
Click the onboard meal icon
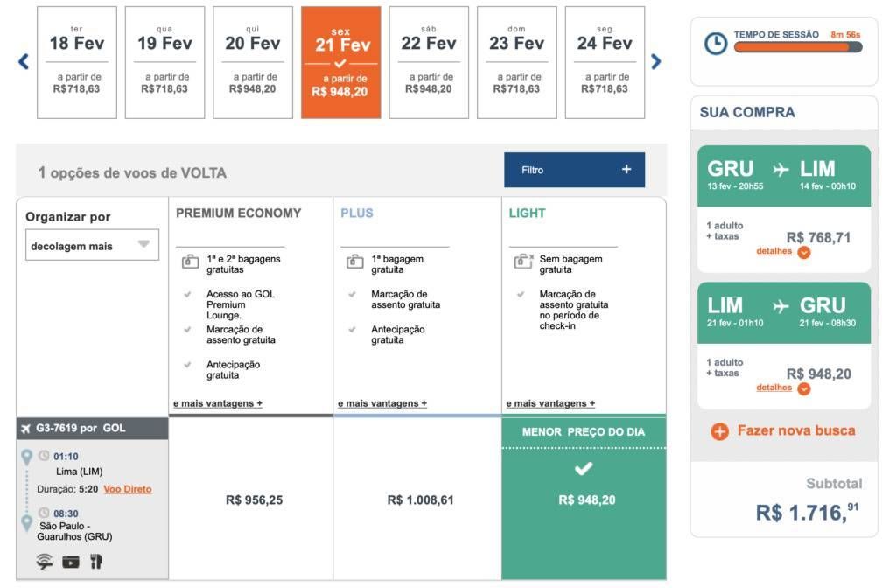[x=96, y=562]
